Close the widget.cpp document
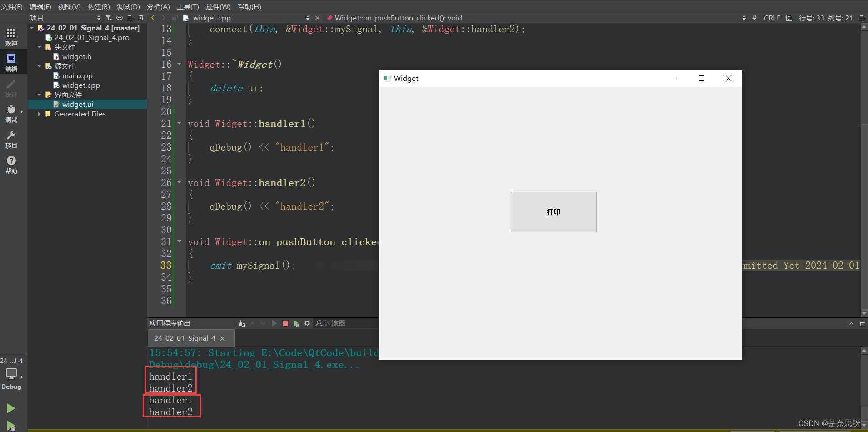Screen dimensions: 868x432 point(317,18)
